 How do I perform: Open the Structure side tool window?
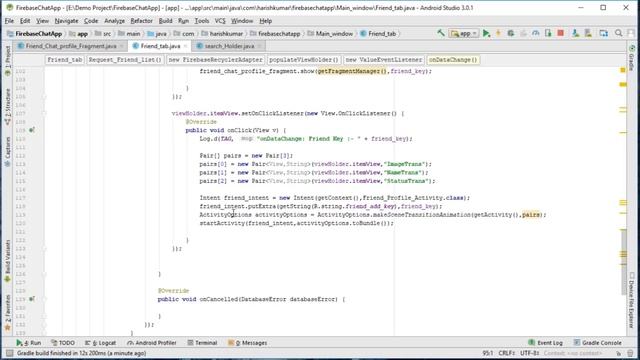tap(8, 107)
